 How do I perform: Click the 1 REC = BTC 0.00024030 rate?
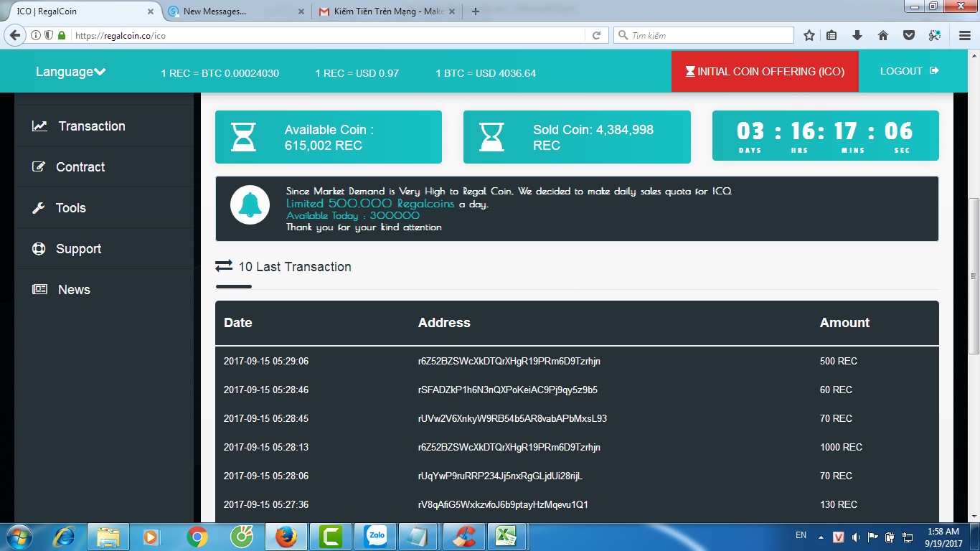[x=220, y=73]
